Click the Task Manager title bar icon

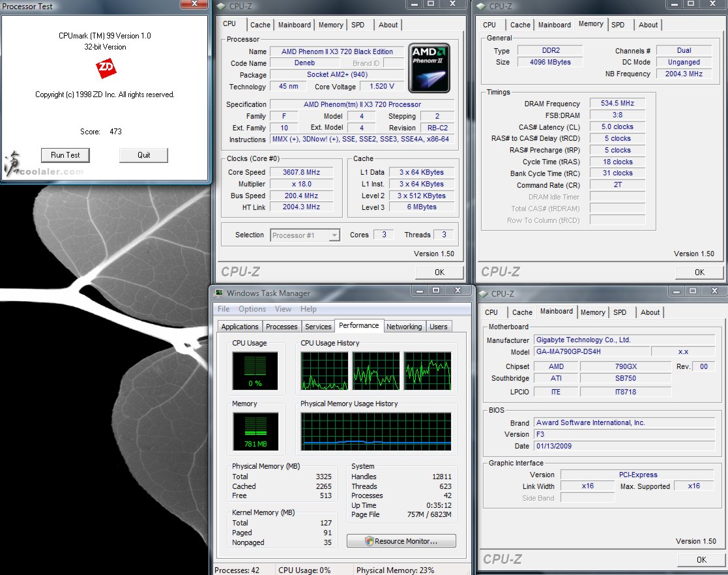pyautogui.click(x=219, y=293)
